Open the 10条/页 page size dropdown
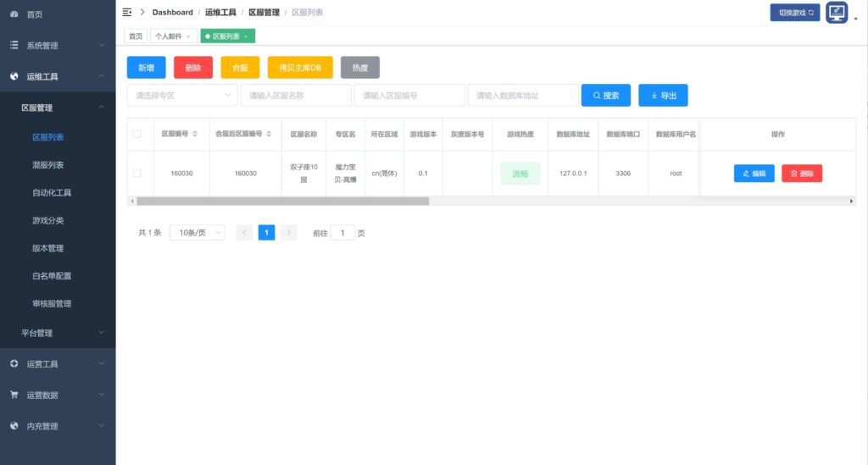Image resolution: width=868 pixels, height=465 pixels. pos(197,233)
